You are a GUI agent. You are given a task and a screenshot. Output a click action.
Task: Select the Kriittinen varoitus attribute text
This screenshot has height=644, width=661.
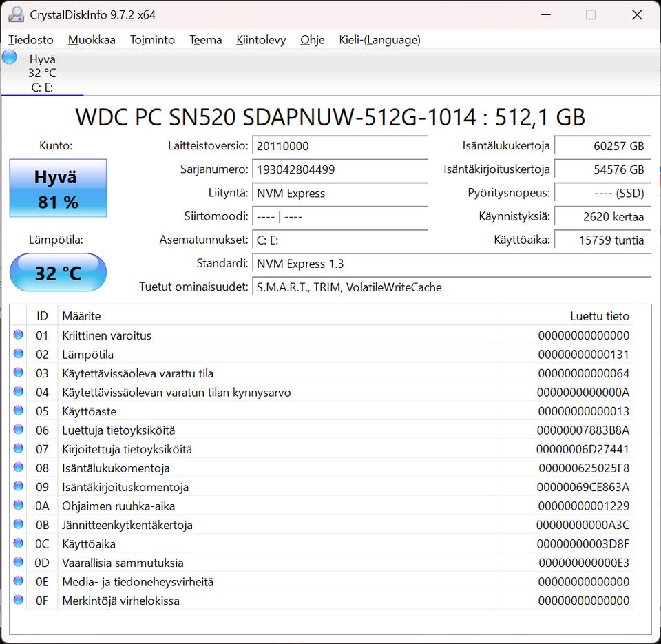107,335
